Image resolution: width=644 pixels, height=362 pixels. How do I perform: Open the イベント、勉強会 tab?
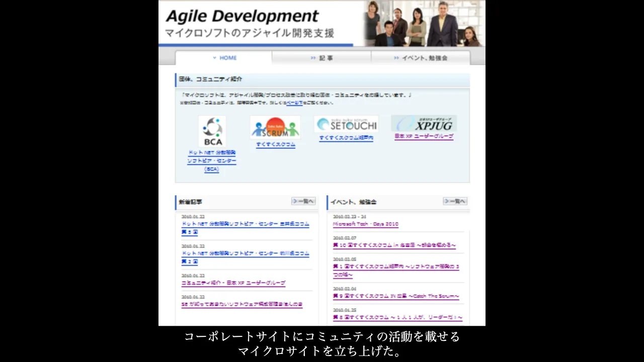click(x=421, y=58)
